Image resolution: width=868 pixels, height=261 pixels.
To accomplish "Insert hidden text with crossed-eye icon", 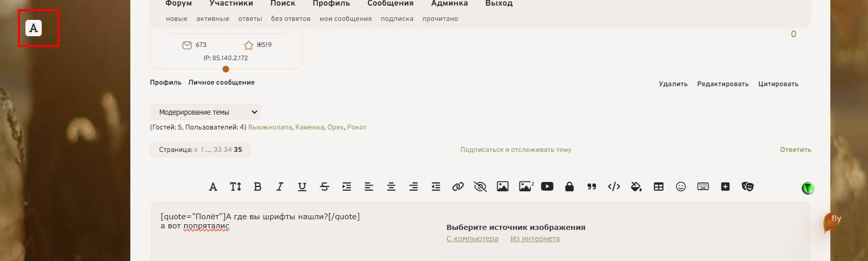I will pyautogui.click(x=480, y=187).
